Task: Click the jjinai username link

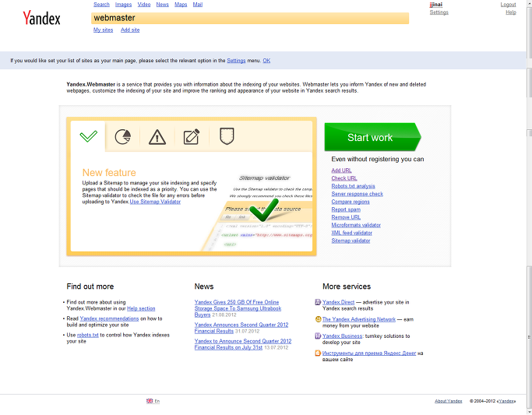Action: click(436, 5)
